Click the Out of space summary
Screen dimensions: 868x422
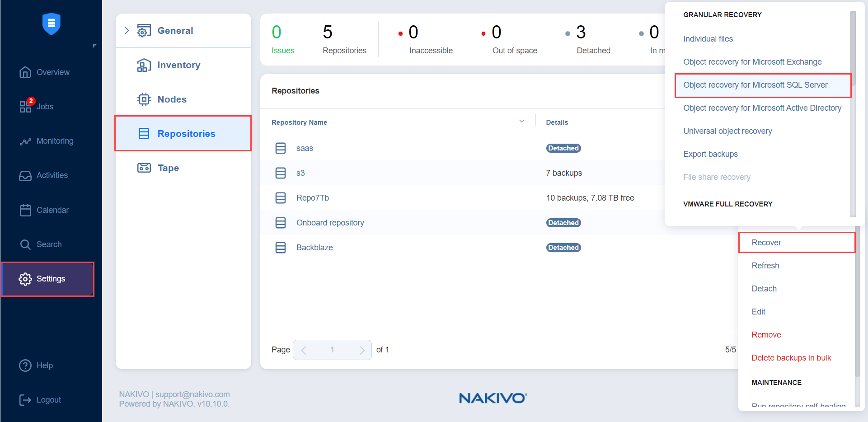coord(509,40)
